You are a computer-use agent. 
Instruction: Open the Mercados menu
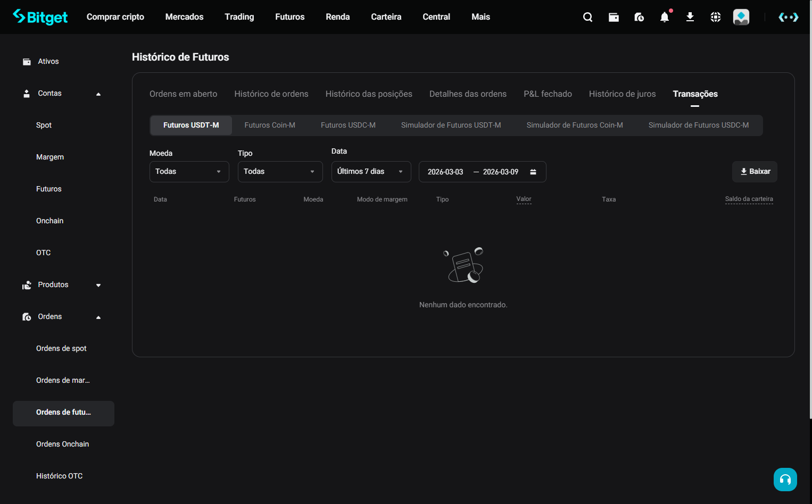pos(184,17)
